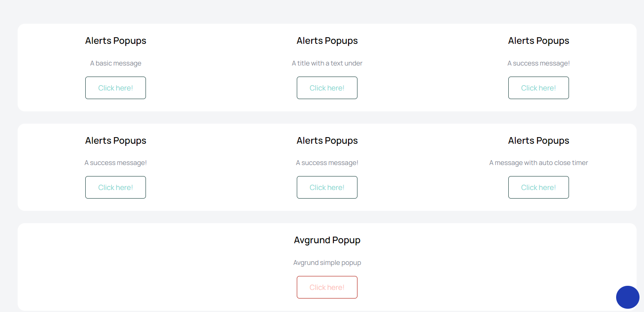Click the "Avgrund Popup" heading
The width and height of the screenshot is (644, 312).
327,240
